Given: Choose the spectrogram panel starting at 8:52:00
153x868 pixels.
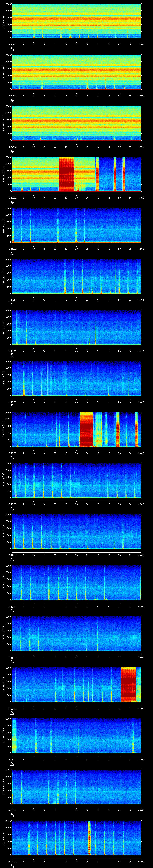Looking at the screenshot, I should (77, 787).
